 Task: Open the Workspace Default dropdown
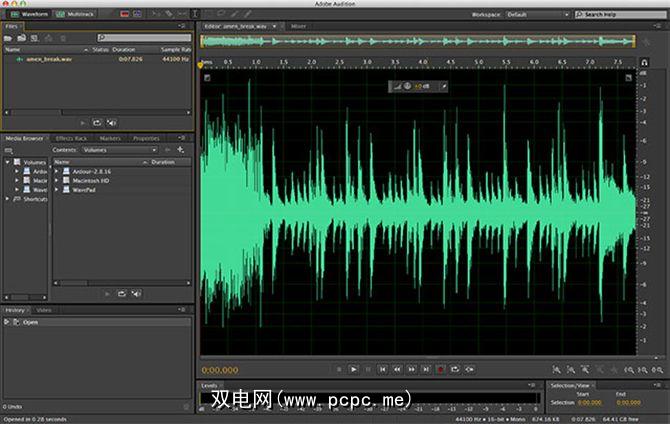(x=540, y=14)
